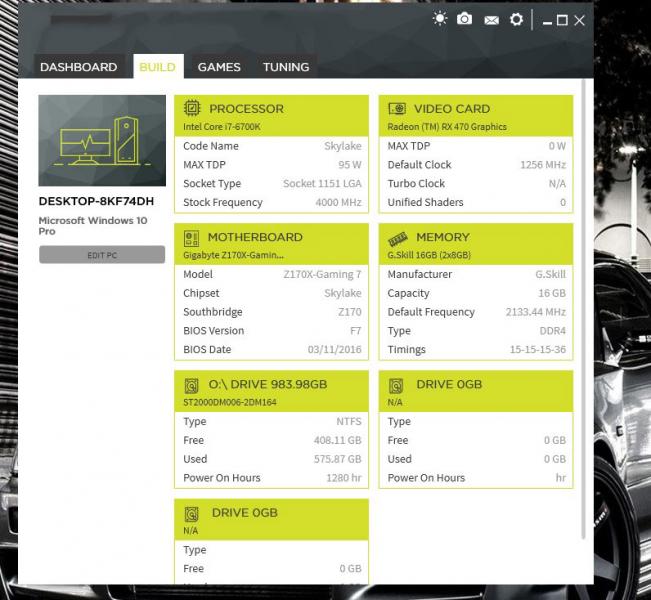Click the O:\ DRIVE 983.98GB heading
This screenshot has height=600, width=651.
tap(268, 384)
